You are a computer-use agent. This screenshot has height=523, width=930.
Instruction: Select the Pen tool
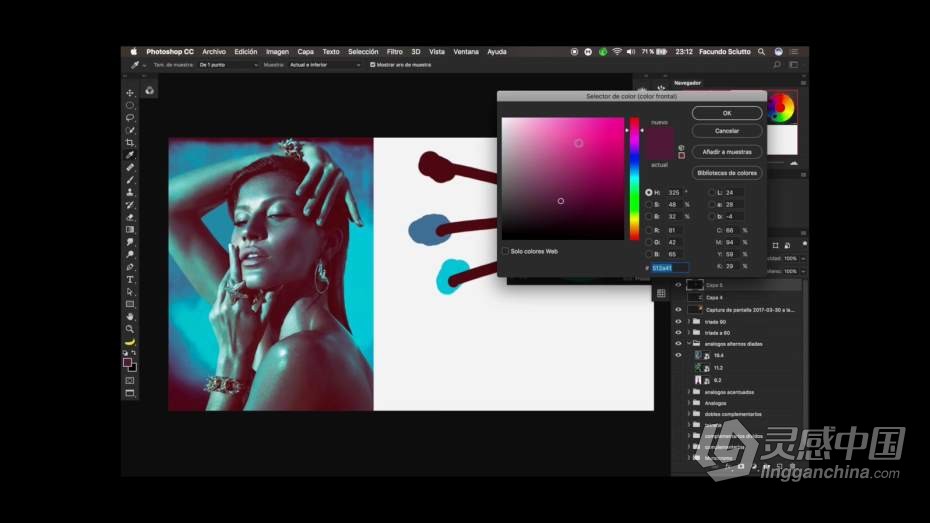130,267
